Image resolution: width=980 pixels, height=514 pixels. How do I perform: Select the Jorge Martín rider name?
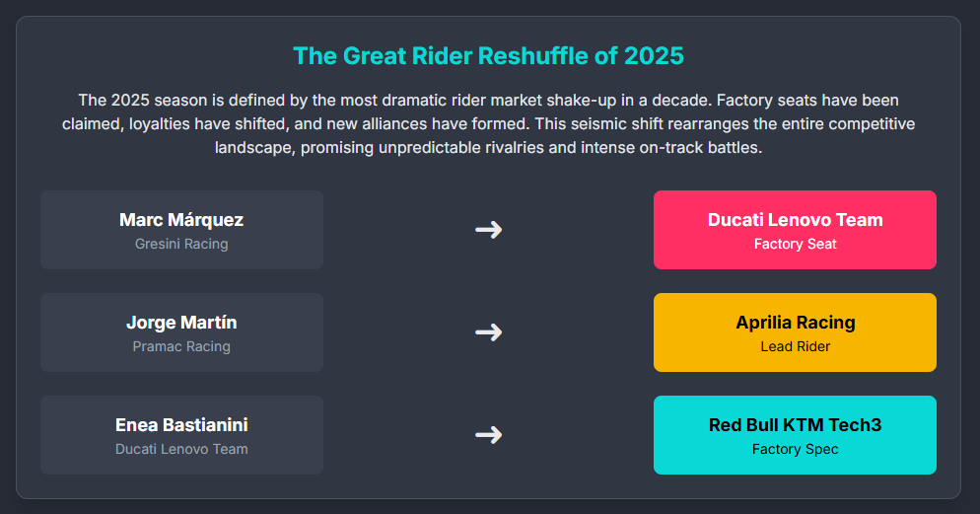[181, 323]
